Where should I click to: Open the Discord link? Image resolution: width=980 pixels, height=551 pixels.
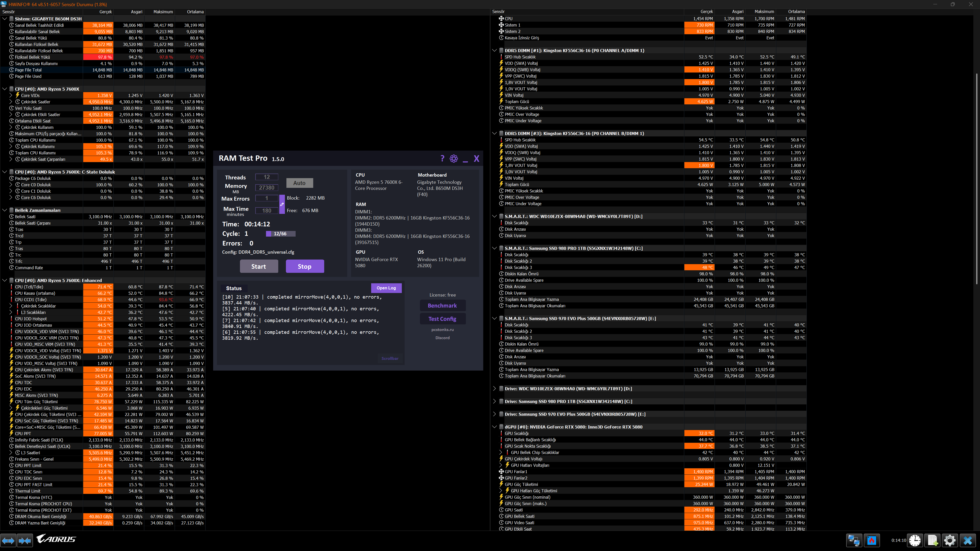coord(442,338)
